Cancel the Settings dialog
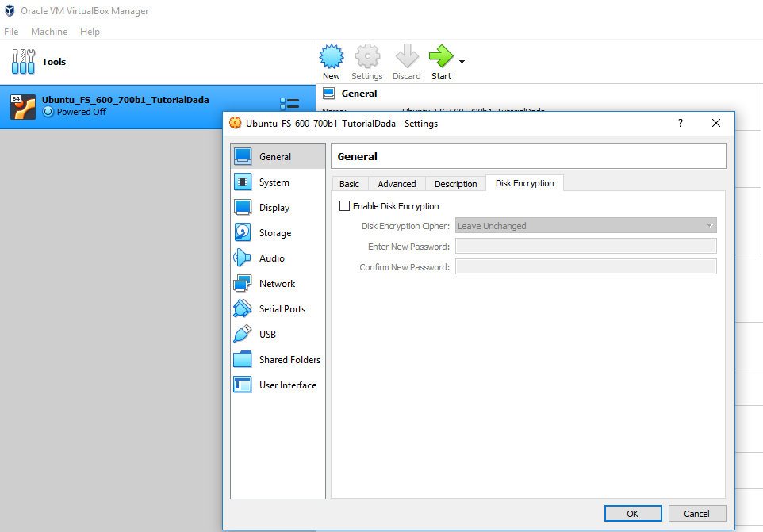This screenshot has width=763, height=532. coord(697,513)
